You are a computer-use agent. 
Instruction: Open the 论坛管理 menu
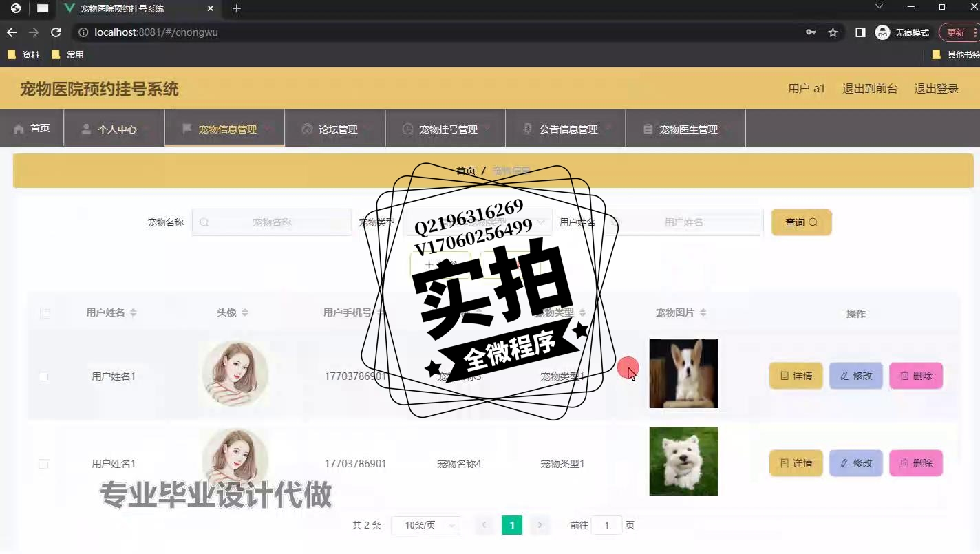pyautogui.click(x=335, y=128)
